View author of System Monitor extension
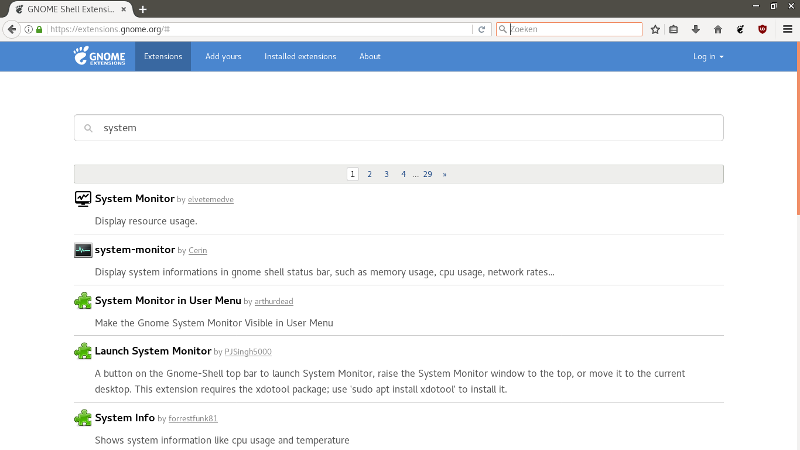The height and width of the screenshot is (450, 800). pyautogui.click(x=211, y=199)
